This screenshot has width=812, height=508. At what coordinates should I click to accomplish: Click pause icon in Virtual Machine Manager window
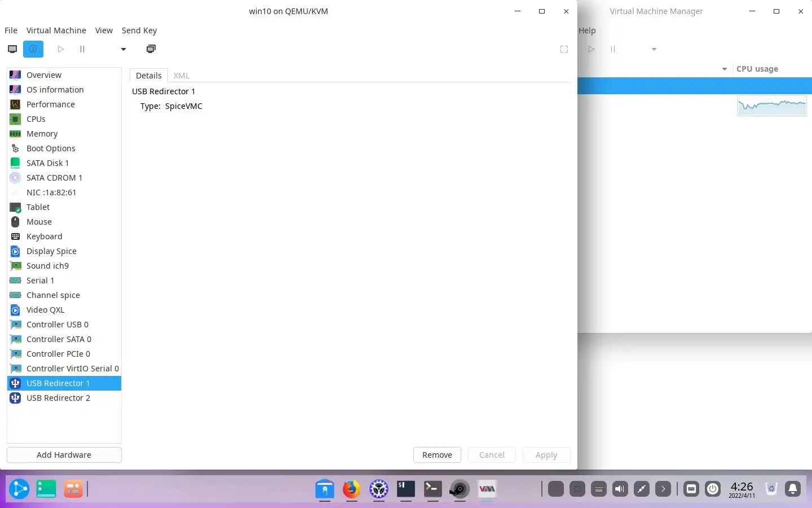point(613,49)
